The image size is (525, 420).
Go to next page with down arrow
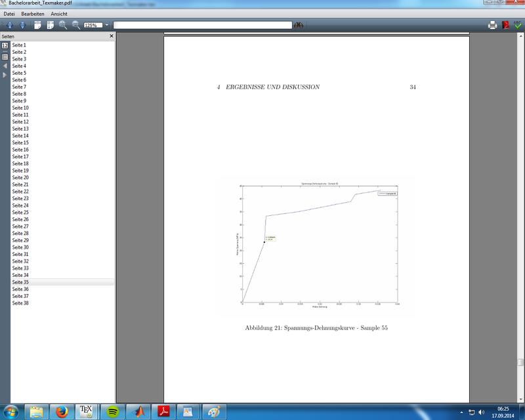(22, 26)
